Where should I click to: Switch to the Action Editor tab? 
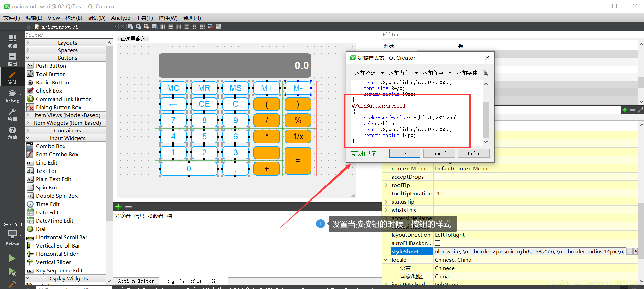tap(136, 281)
